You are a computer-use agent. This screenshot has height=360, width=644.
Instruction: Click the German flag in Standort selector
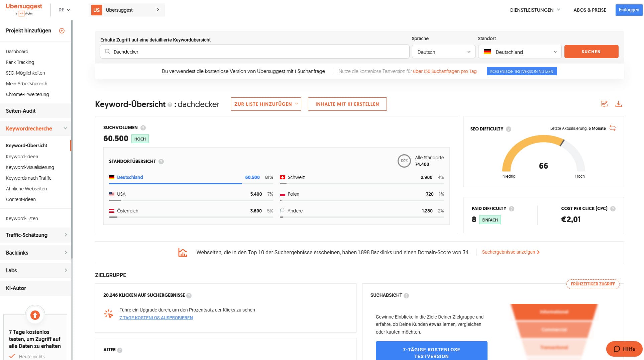(x=487, y=52)
